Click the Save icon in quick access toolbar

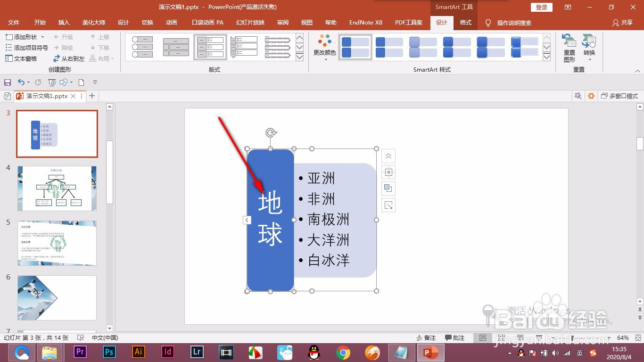tap(8, 82)
